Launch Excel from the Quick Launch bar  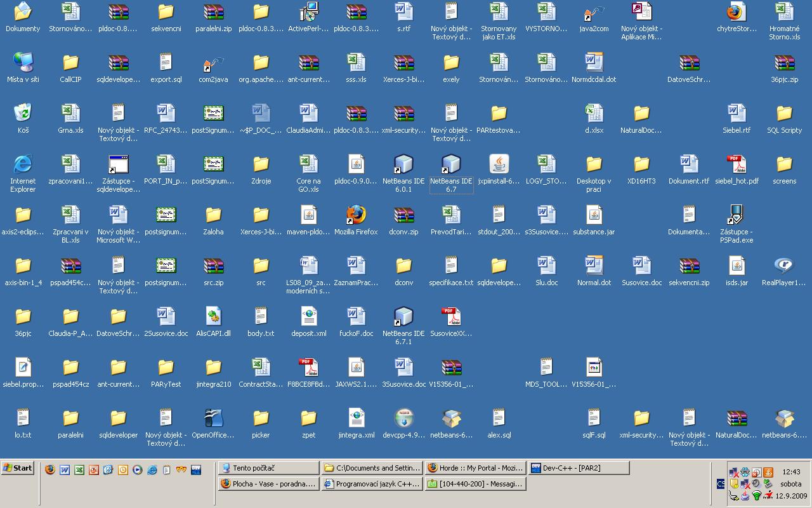point(79,470)
